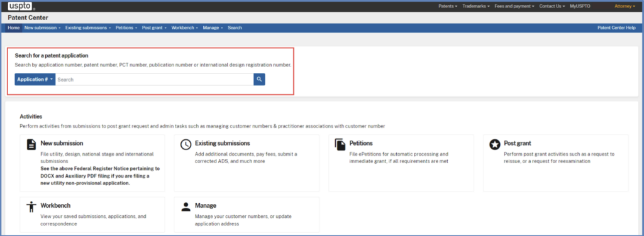644x236 pixels.
Task: Click the Activities section heading
Action: click(31, 117)
